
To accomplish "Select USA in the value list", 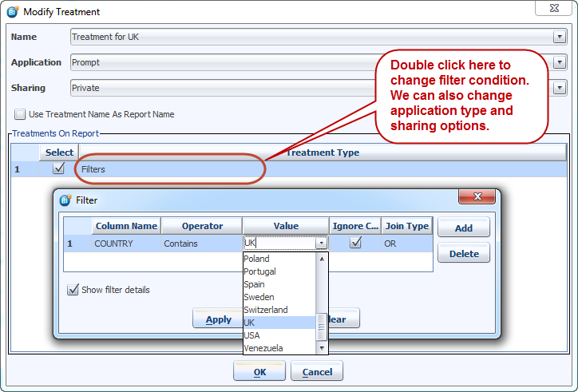I will pyautogui.click(x=253, y=335).
